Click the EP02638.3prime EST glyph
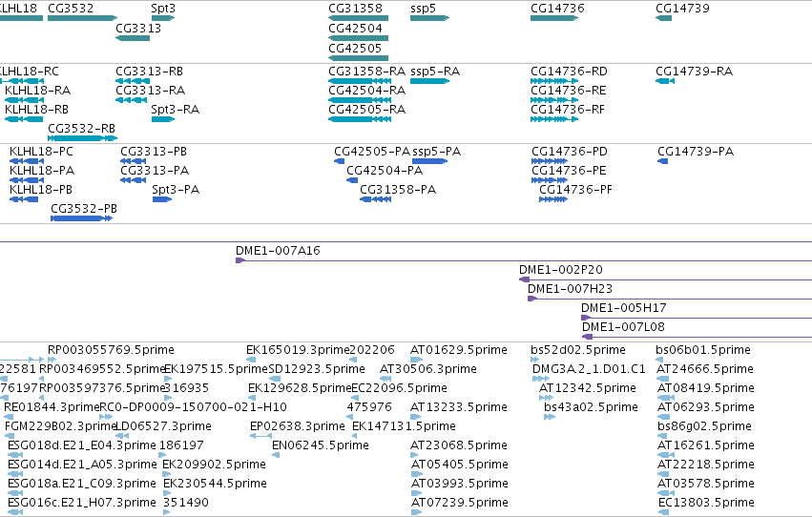The image size is (812, 517). 261,436
